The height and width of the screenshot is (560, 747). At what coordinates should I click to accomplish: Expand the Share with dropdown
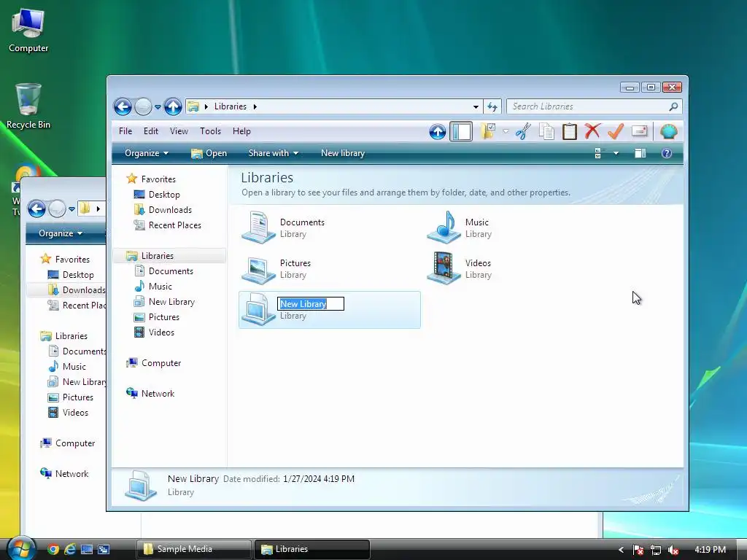[x=274, y=153]
